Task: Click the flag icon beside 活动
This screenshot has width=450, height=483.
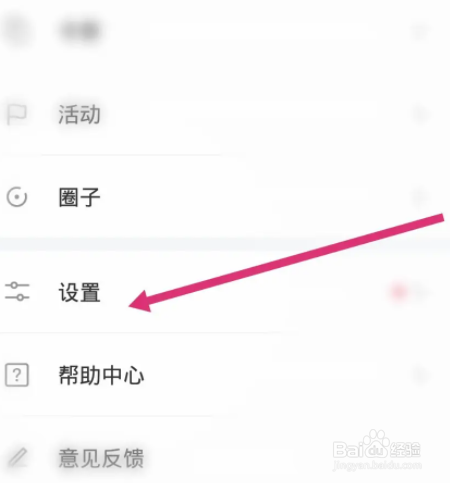Action: [x=17, y=114]
